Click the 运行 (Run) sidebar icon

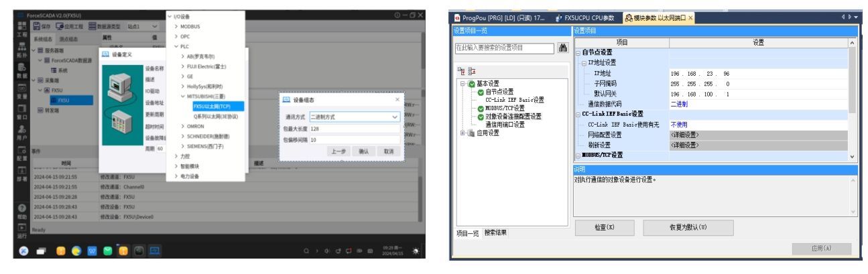point(22,231)
